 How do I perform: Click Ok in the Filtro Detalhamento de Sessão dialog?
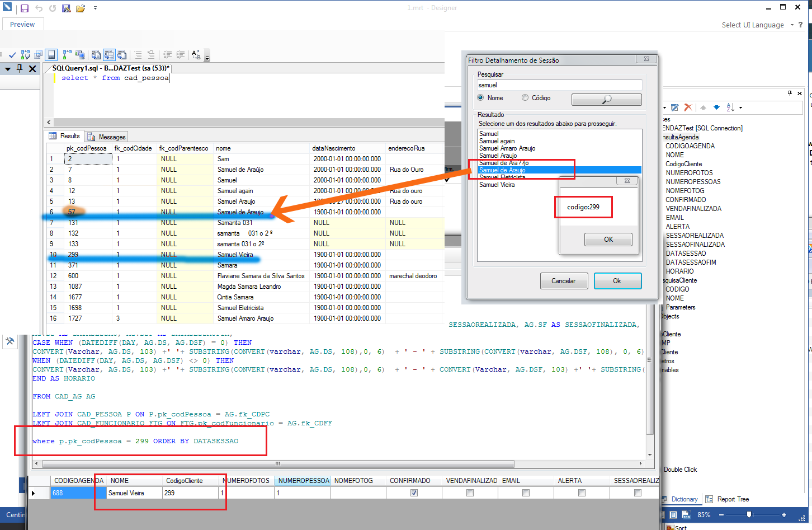coord(617,281)
